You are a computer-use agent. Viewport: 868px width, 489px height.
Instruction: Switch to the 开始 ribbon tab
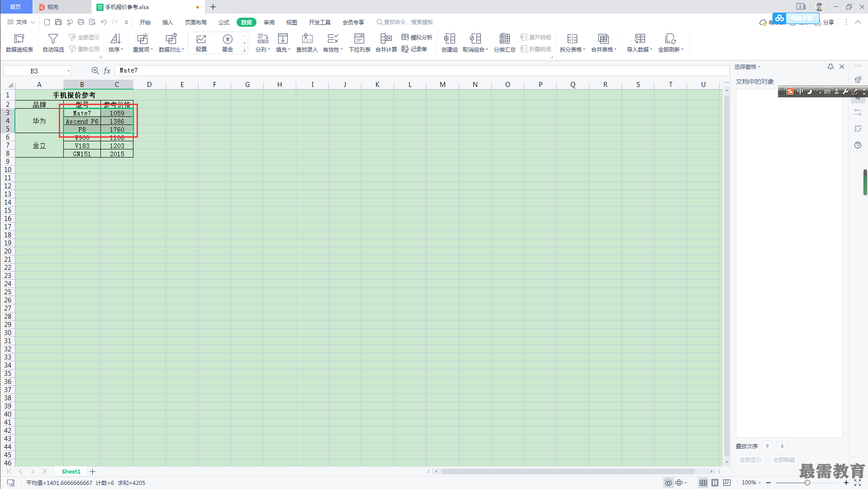click(x=145, y=22)
